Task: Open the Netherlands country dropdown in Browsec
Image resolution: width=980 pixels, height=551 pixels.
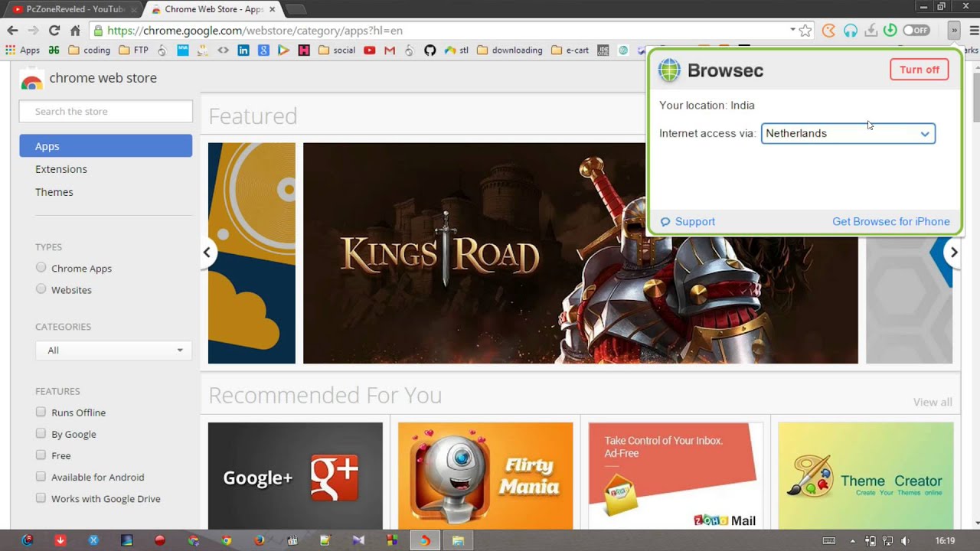Action: pos(848,133)
